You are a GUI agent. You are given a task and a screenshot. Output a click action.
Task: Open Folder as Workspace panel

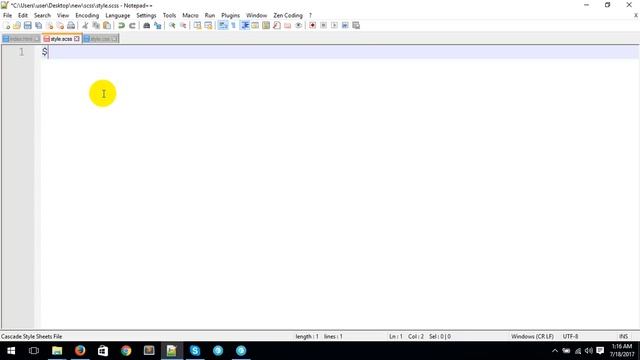[x=288, y=25]
